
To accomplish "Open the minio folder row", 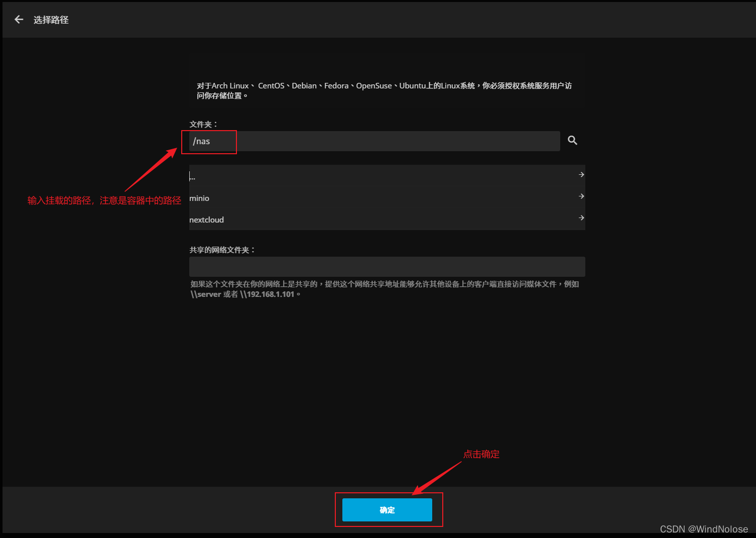I will point(387,198).
